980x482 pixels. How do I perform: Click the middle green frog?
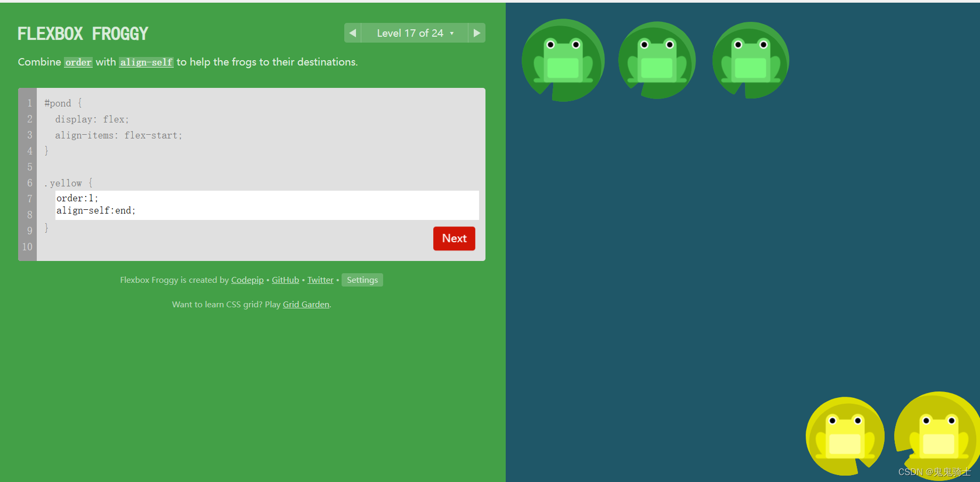[657, 60]
